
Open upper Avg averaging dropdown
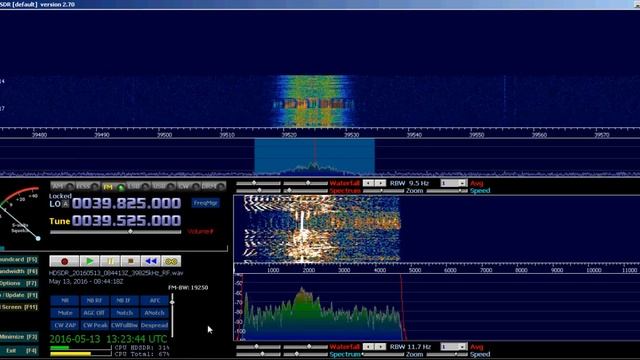tap(453, 183)
